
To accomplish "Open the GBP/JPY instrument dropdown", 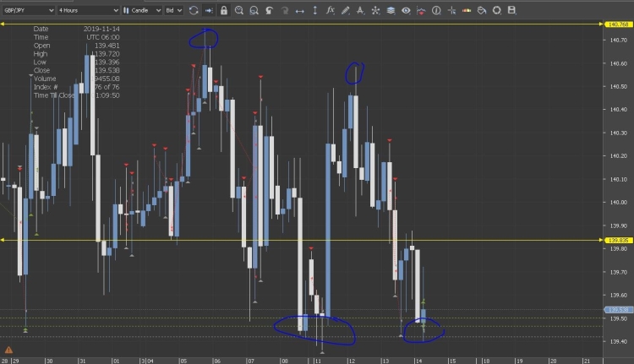I will [x=28, y=10].
